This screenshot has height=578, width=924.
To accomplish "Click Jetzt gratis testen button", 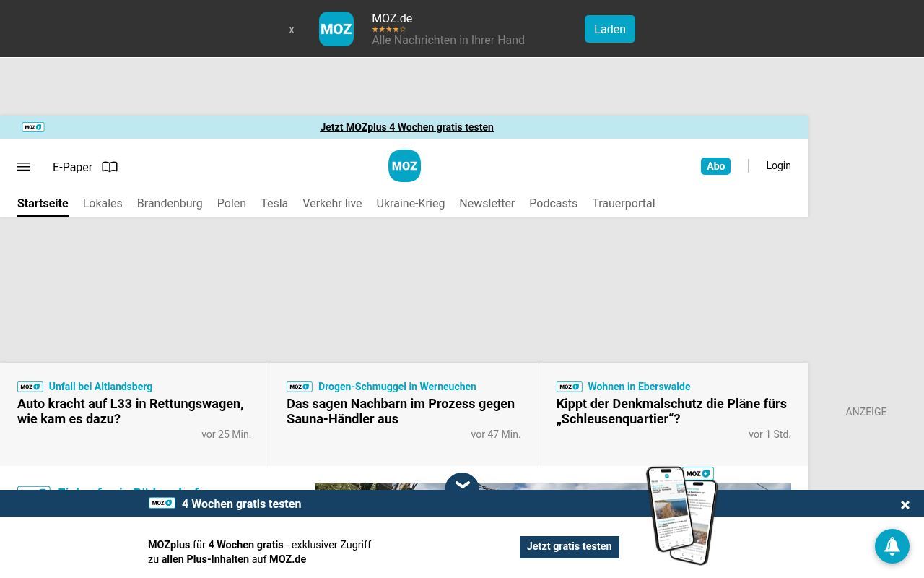I will 569,547.
